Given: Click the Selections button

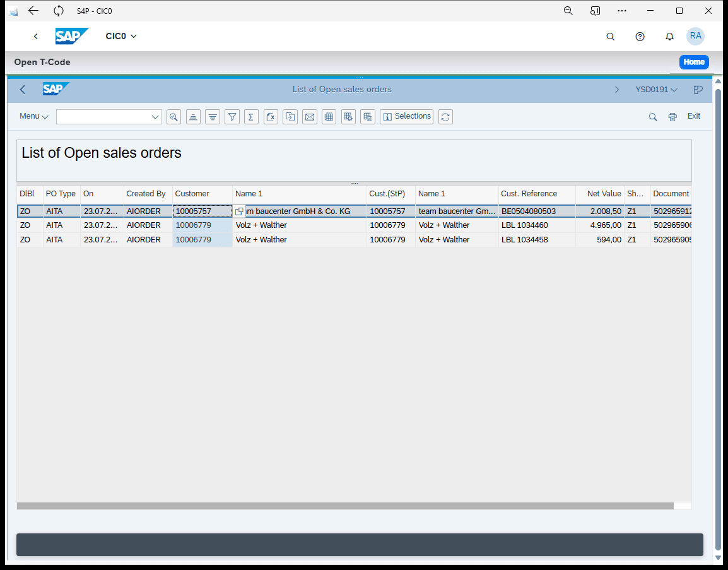Looking at the screenshot, I should coord(407,117).
